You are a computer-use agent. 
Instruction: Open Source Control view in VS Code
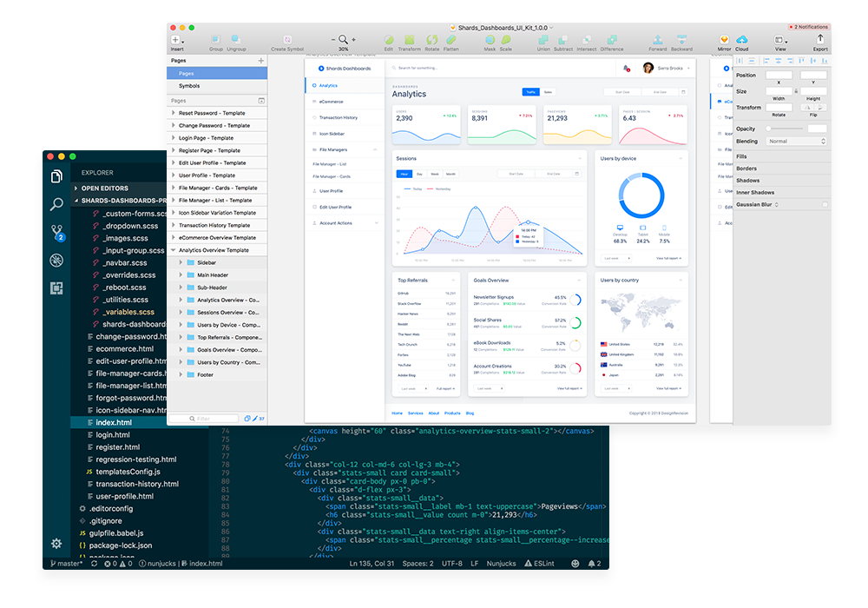pyautogui.click(x=57, y=233)
